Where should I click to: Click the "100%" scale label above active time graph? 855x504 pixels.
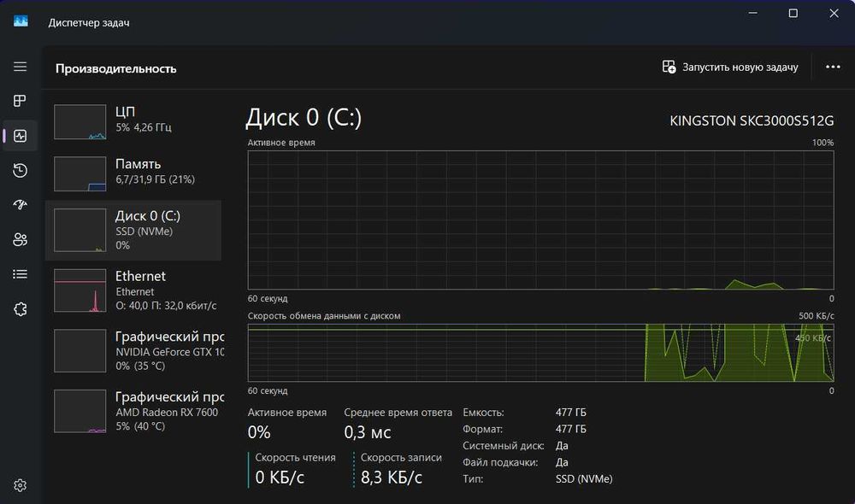click(823, 143)
